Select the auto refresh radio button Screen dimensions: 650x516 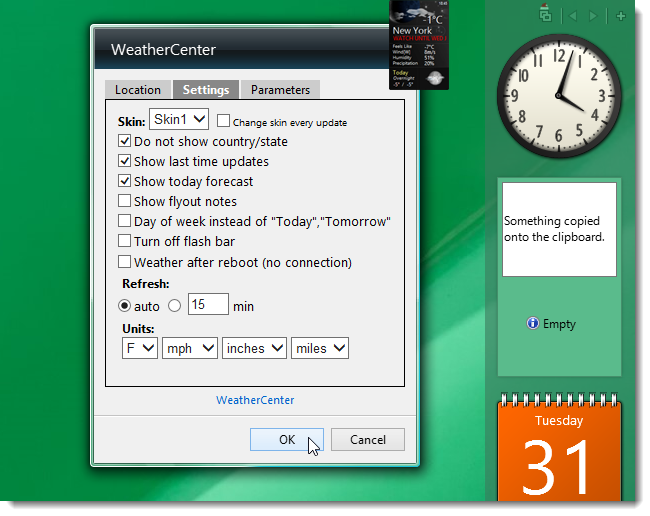tap(124, 306)
